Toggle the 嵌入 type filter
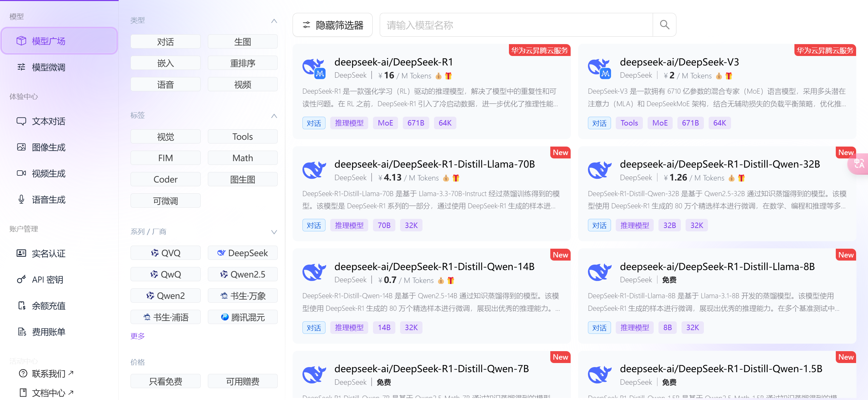Viewport: 868px width, 400px height. click(165, 63)
